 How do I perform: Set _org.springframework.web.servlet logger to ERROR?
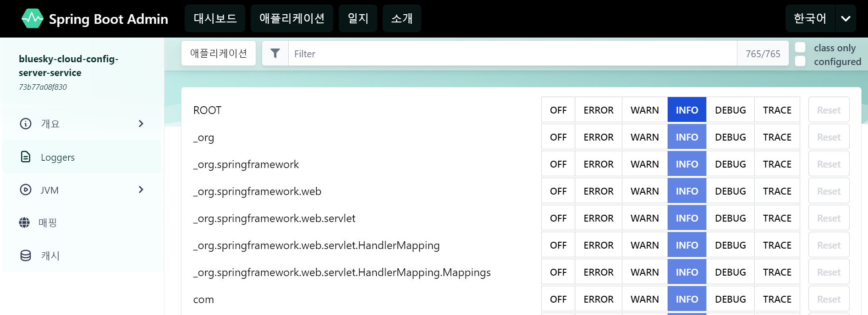pos(599,218)
